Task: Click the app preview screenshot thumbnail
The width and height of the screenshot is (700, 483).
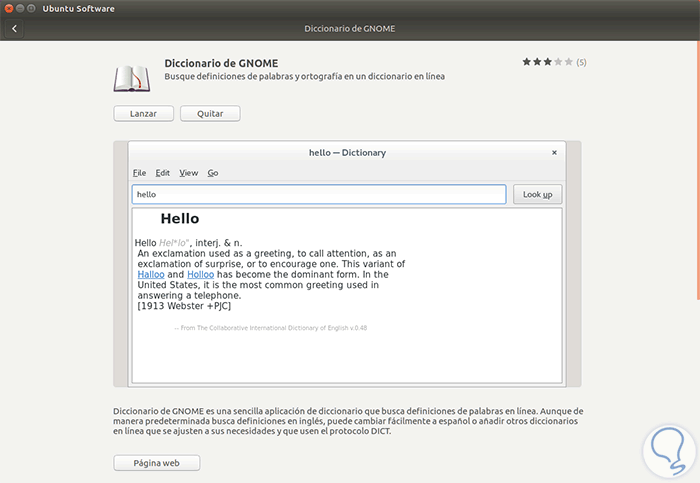Action: (347, 264)
